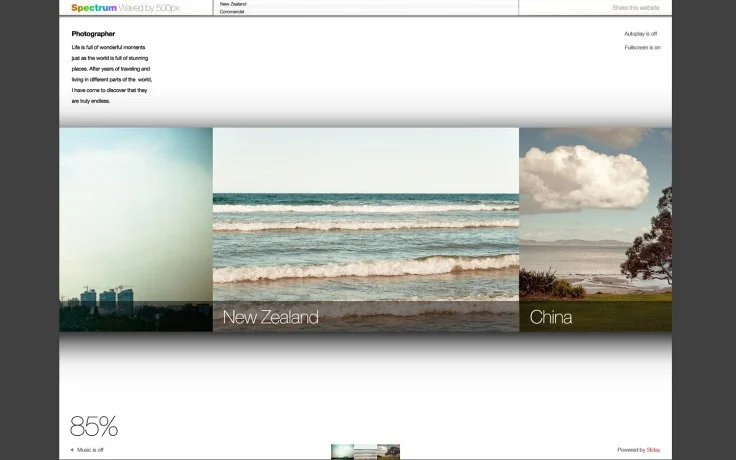The image size is (736, 460).
Task: Select the tree thumbnail in the bottom strip
Action: coord(389,452)
